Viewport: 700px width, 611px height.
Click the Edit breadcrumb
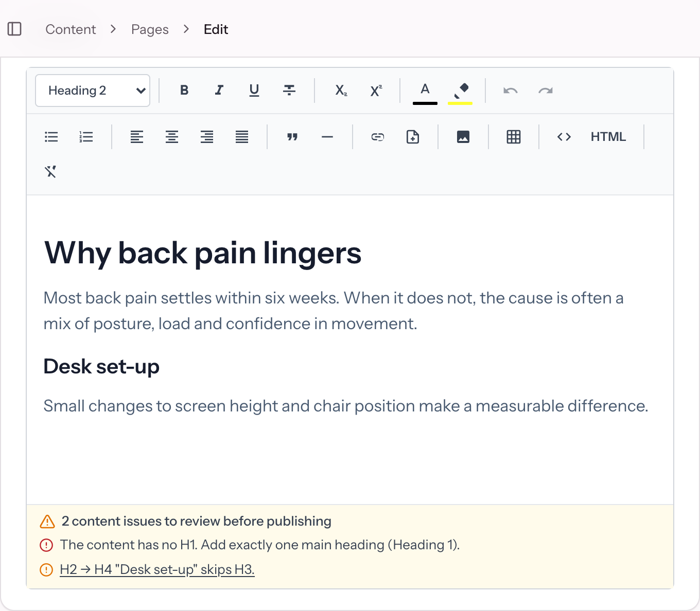pos(216,29)
